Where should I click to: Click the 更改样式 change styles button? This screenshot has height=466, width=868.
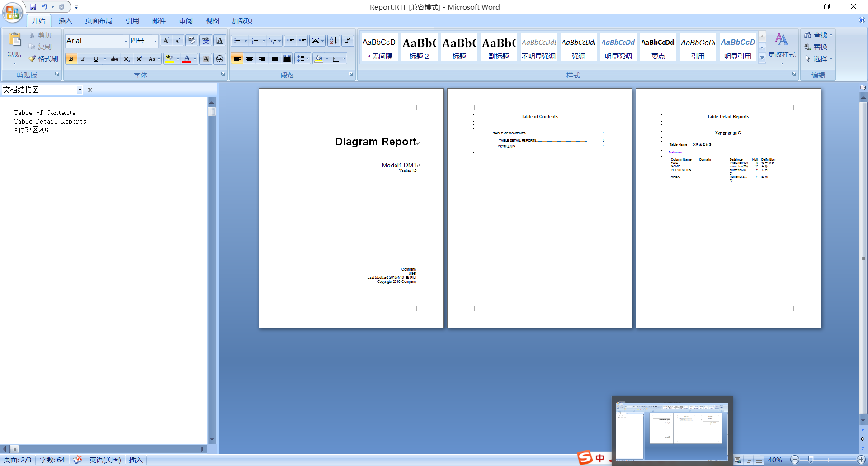(x=782, y=45)
